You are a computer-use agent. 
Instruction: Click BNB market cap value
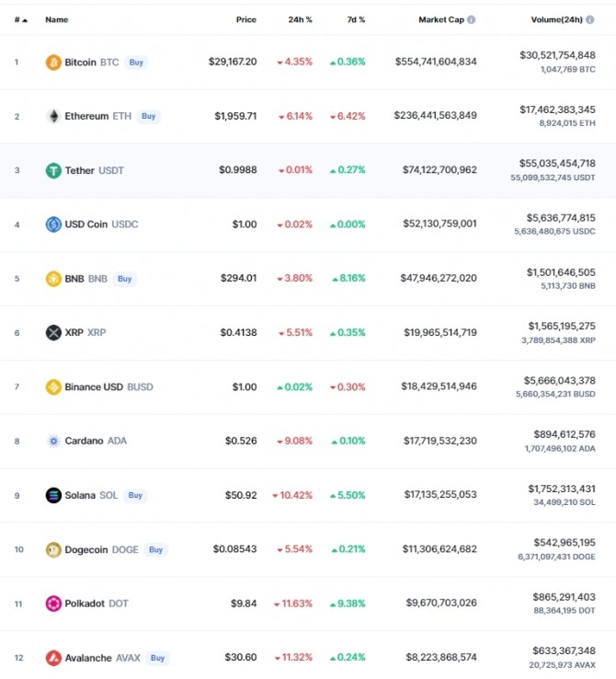click(439, 278)
